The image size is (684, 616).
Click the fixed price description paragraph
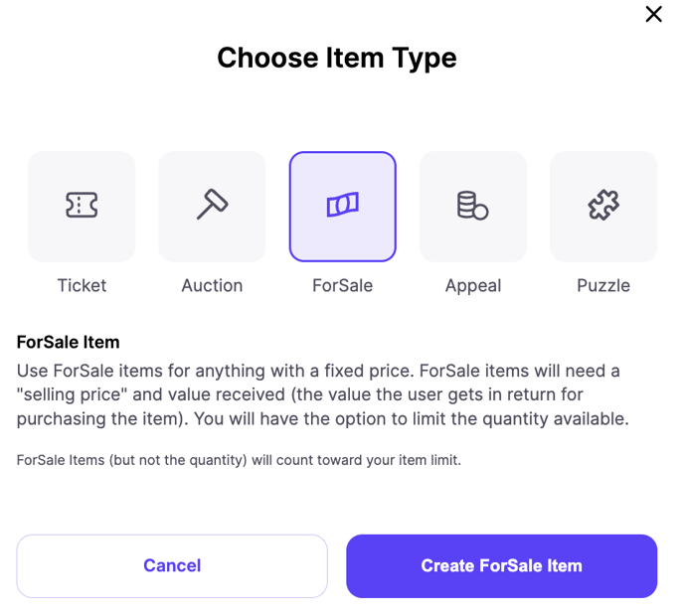tap(323, 395)
